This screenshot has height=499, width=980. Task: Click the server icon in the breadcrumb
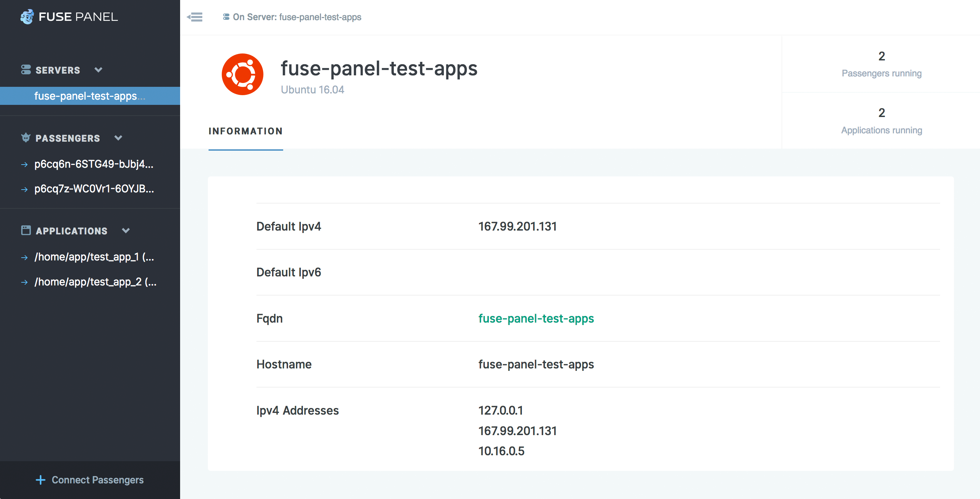coord(226,17)
